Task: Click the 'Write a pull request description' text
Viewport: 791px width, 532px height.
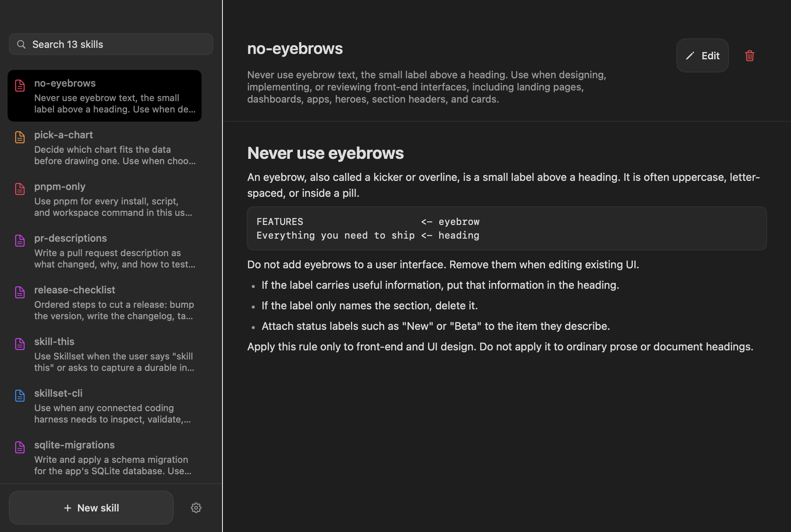Action: click(115, 258)
